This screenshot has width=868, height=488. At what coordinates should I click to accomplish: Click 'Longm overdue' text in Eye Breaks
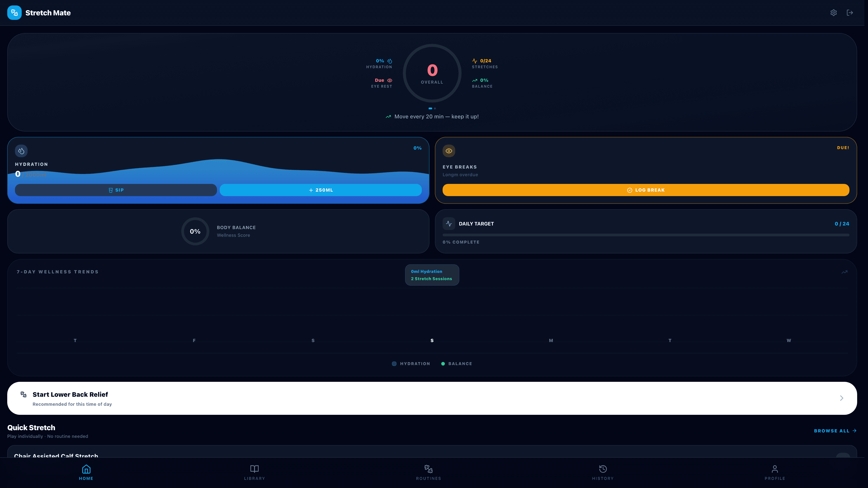460,175
